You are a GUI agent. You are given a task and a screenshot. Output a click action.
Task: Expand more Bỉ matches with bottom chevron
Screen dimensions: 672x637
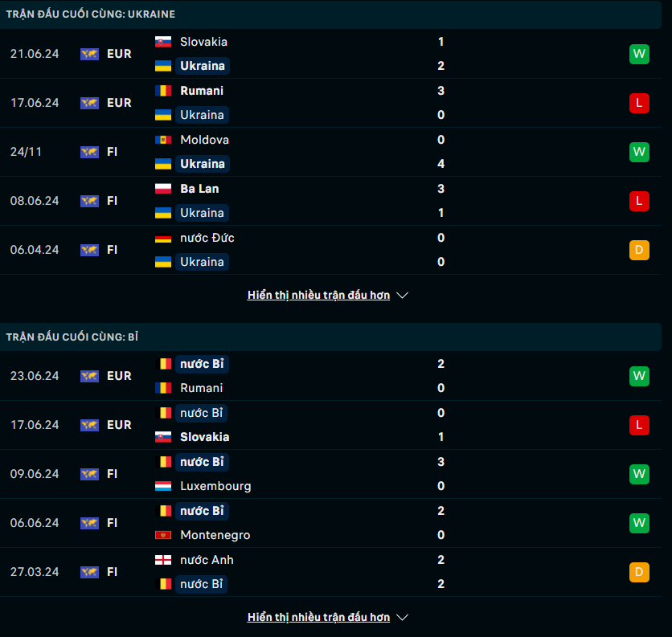[x=402, y=617]
